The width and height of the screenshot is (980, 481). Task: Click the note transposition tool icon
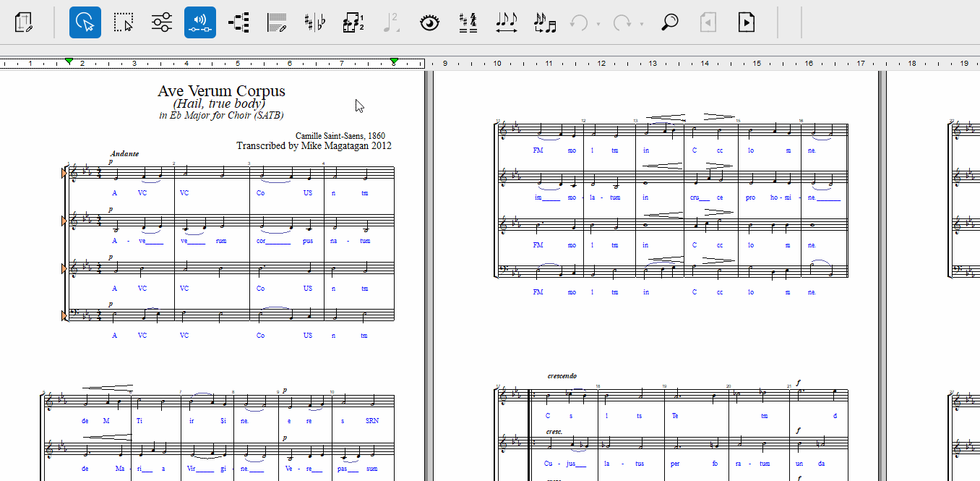click(545, 22)
